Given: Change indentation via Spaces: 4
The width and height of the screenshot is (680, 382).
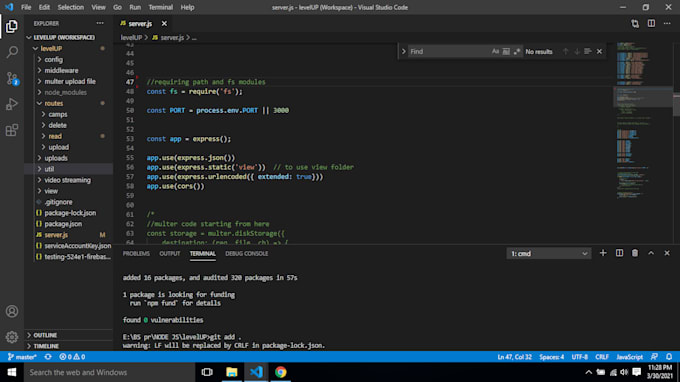Looking at the screenshot, I should (x=552, y=357).
